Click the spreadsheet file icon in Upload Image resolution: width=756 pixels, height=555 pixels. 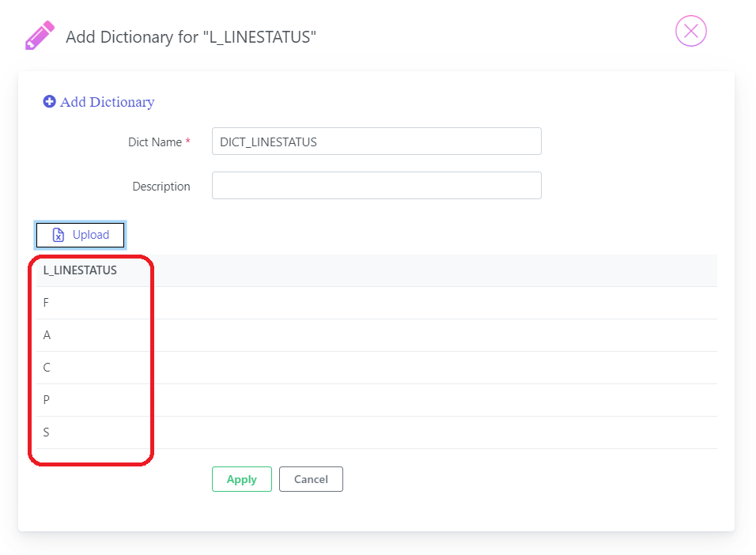tap(59, 235)
